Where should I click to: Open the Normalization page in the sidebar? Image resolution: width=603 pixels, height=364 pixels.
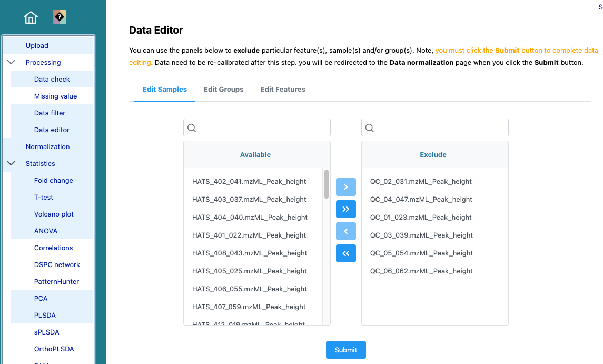(x=48, y=146)
